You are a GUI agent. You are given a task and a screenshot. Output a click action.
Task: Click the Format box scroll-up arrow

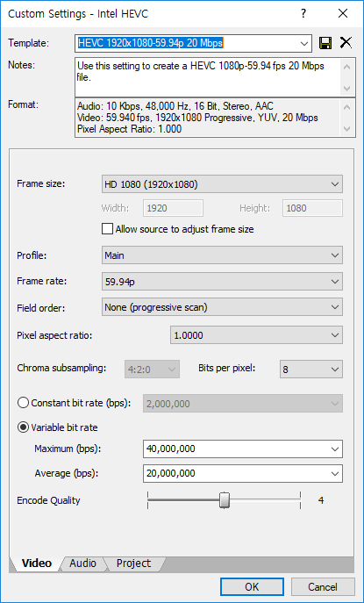(347, 107)
